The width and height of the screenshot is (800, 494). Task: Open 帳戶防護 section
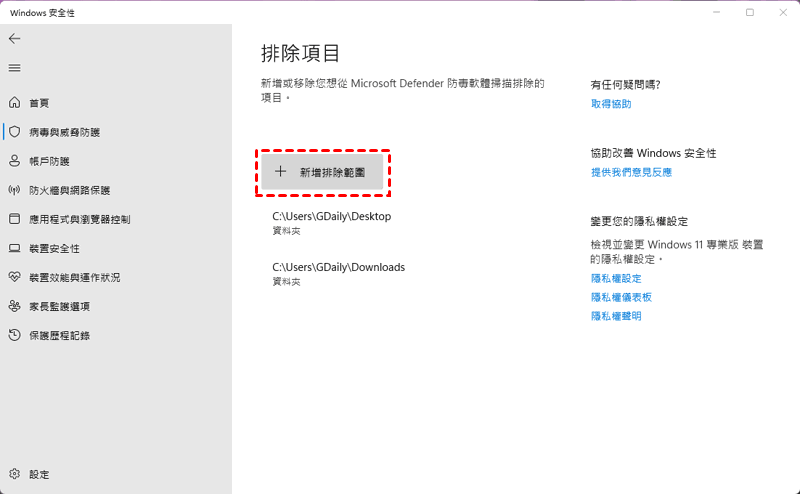pyautogui.click(x=49, y=161)
